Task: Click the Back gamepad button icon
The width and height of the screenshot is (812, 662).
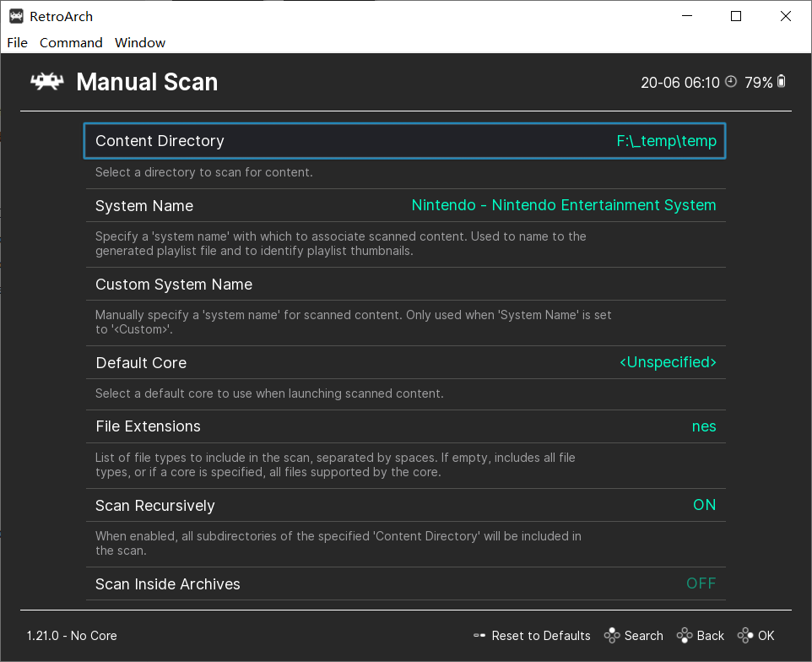Action: pyautogui.click(x=684, y=636)
